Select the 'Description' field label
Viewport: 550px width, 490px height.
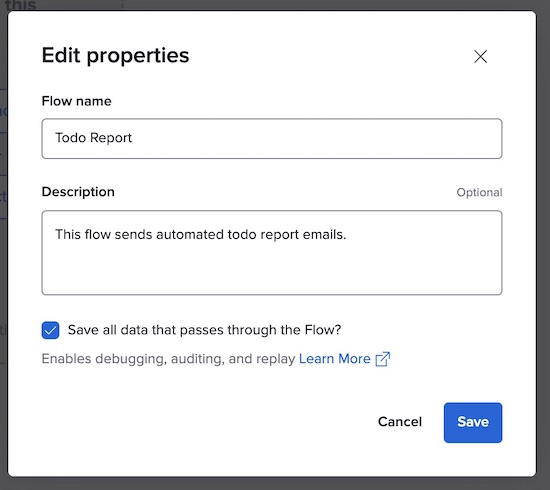point(78,192)
